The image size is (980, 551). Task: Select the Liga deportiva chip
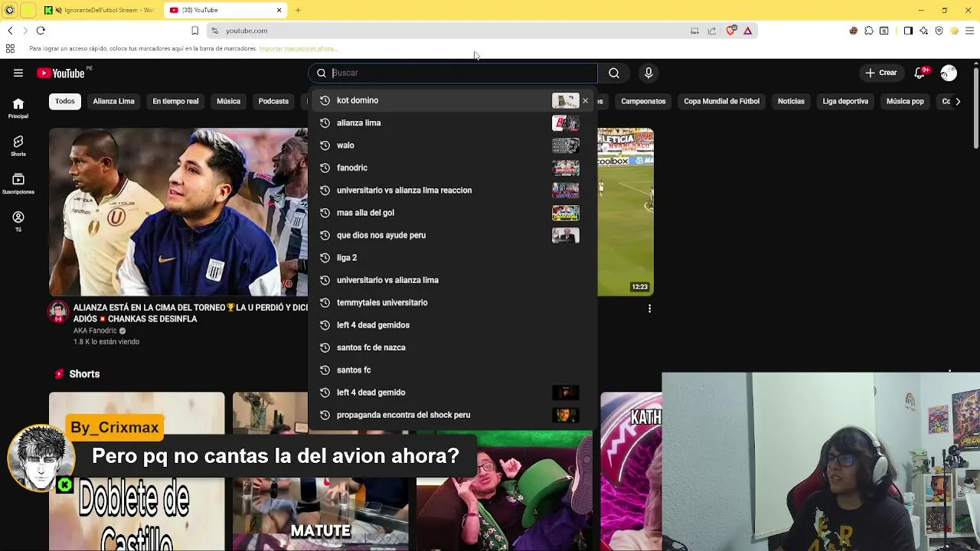click(845, 101)
